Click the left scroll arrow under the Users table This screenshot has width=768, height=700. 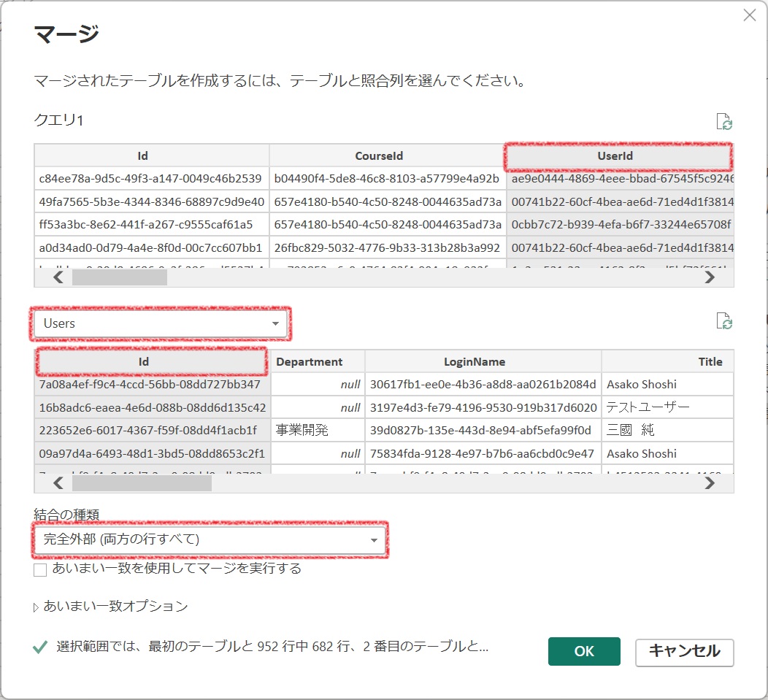tap(58, 482)
